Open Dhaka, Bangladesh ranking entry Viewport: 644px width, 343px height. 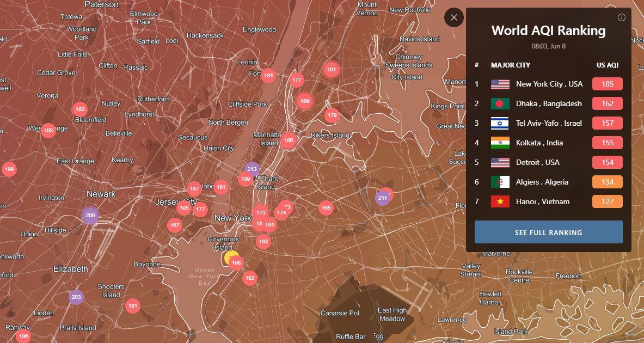pos(548,103)
